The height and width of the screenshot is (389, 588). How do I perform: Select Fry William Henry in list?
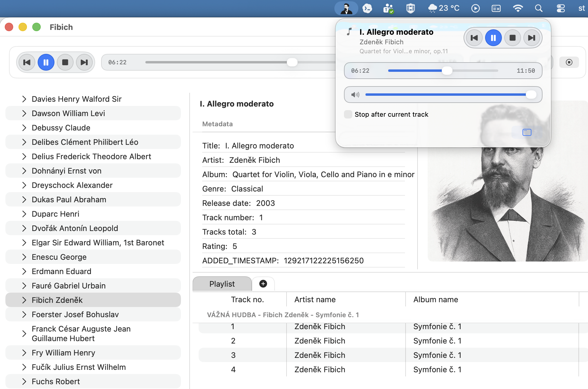93,353
